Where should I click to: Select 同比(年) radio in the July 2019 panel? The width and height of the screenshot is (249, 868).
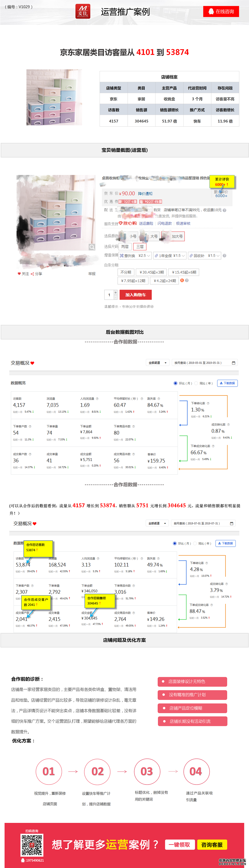(195, 544)
